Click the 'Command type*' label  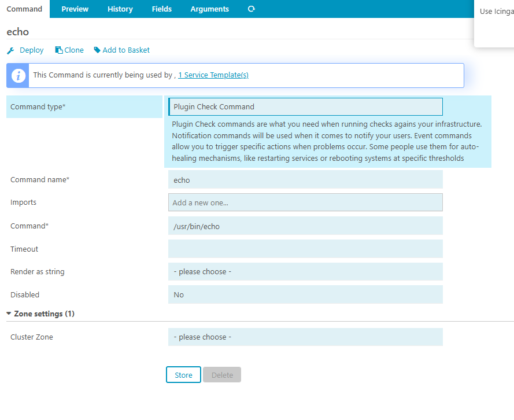[x=38, y=107]
